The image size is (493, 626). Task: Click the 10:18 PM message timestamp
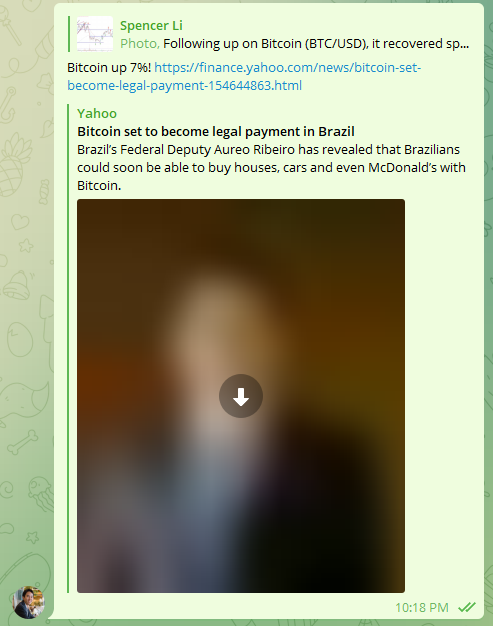pyautogui.click(x=422, y=608)
